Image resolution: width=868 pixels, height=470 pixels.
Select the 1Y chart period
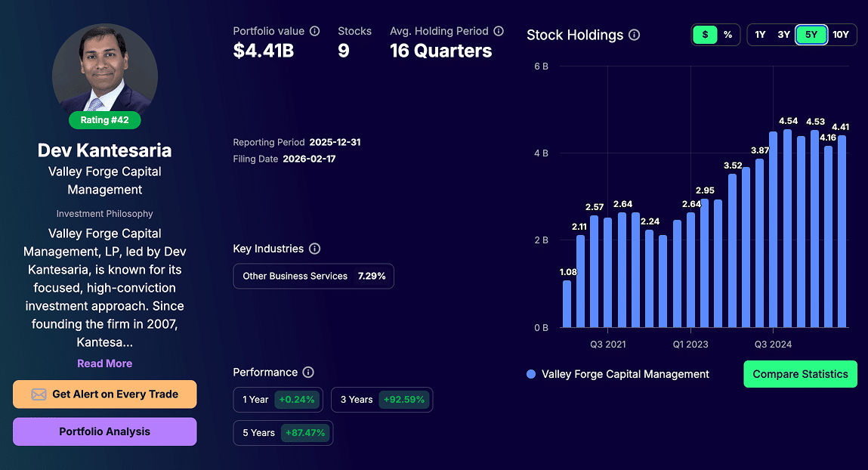[760, 34]
